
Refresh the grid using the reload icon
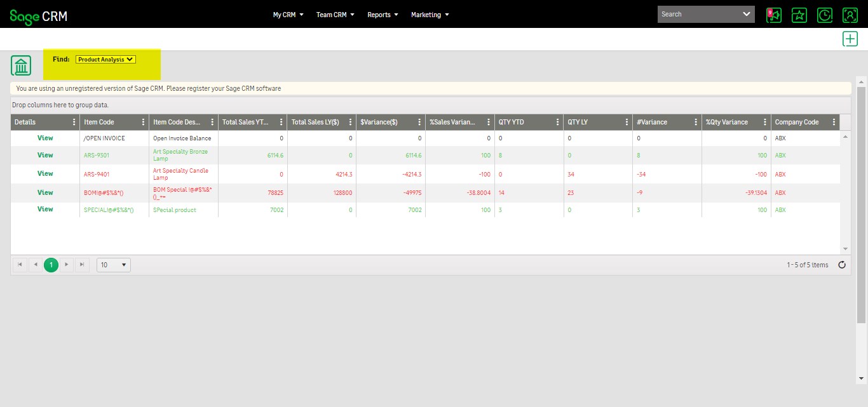point(842,265)
